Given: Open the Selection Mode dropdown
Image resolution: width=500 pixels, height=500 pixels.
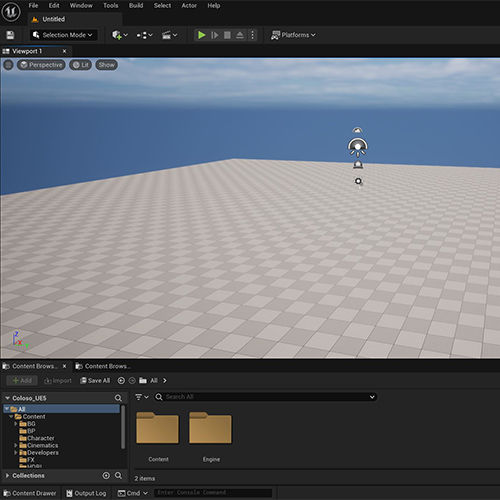Looking at the screenshot, I should click(63, 35).
